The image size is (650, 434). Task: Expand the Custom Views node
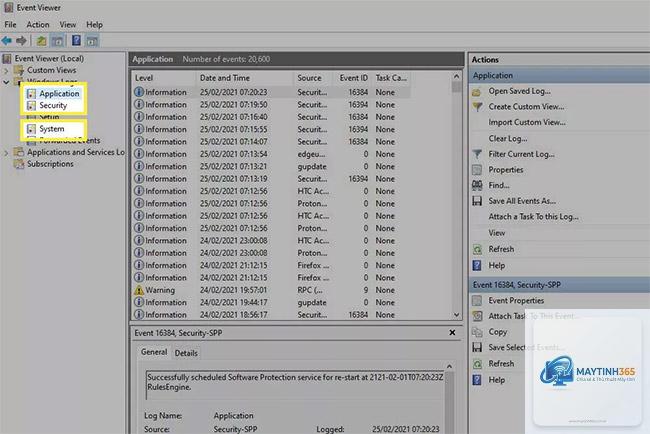pyautogui.click(x=6, y=71)
